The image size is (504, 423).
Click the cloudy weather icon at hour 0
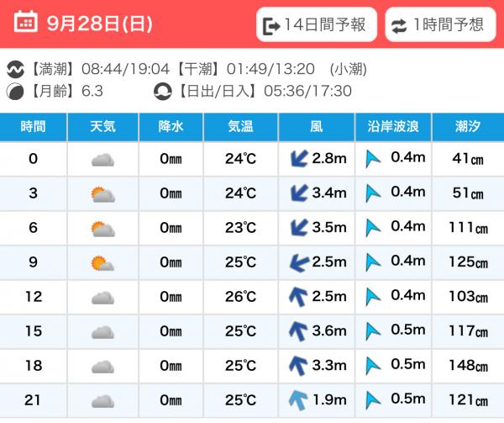click(x=102, y=160)
